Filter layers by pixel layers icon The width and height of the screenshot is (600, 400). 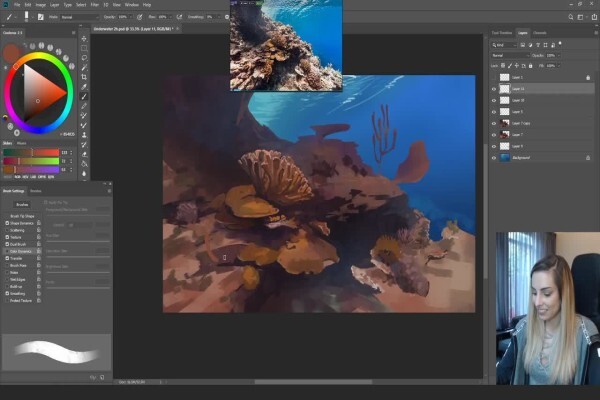pyautogui.click(x=523, y=45)
